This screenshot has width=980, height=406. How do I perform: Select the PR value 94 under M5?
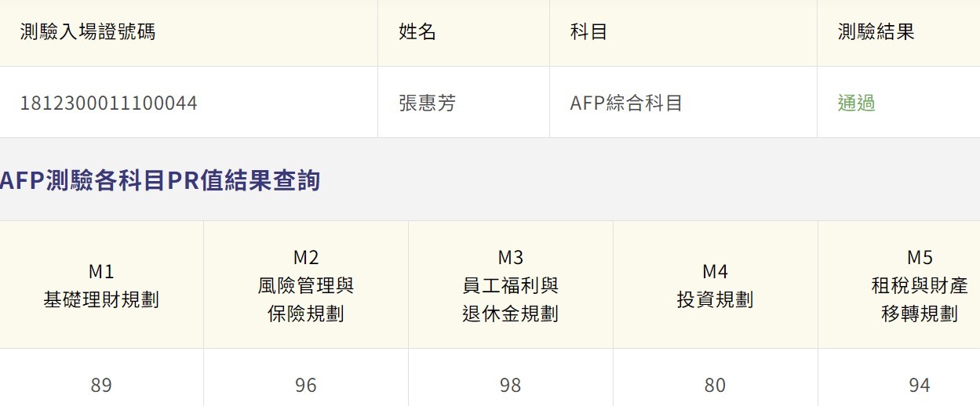click(x=919, y=385)
